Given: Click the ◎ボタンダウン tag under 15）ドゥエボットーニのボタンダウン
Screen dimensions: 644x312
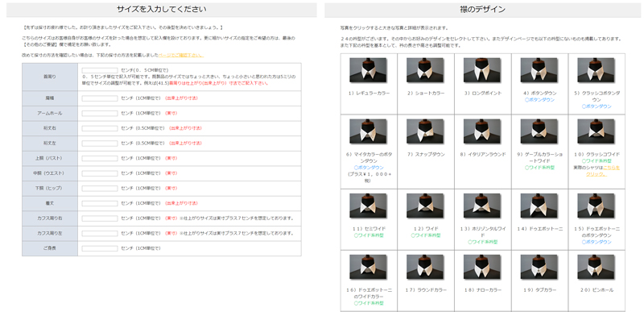Looking at the screenshot, I should click(x=596, y=242).
